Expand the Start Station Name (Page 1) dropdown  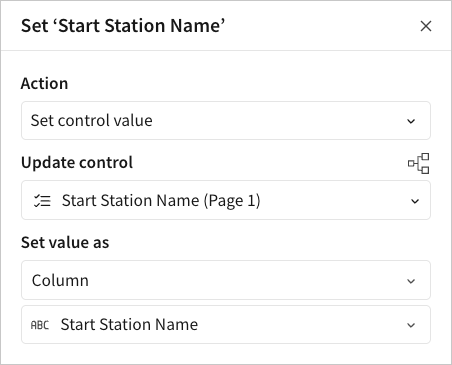point(226,200)
